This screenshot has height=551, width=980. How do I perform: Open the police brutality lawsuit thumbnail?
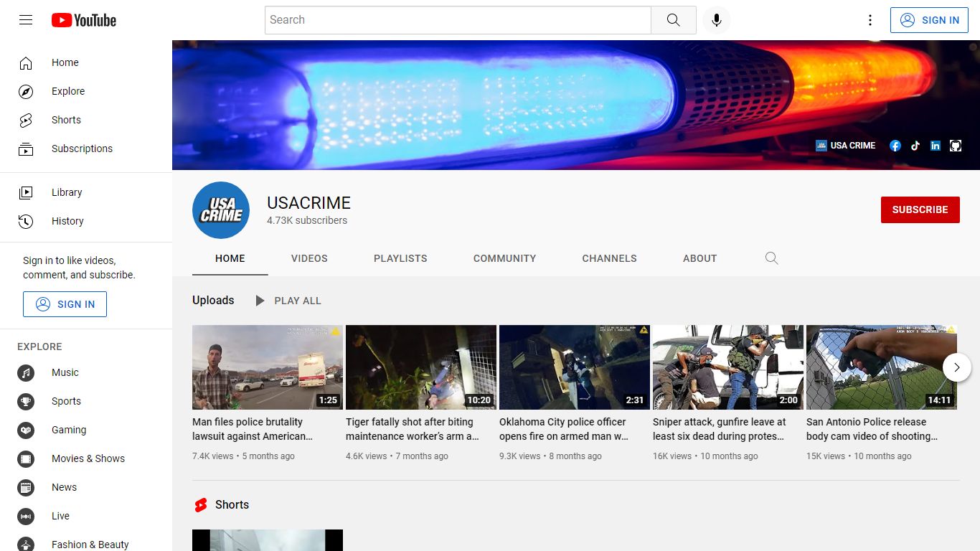coord(268,367)
